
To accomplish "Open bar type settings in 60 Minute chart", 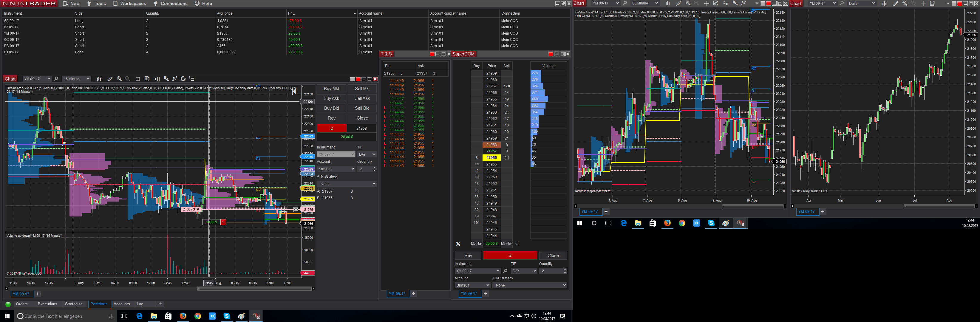I will (667, 3).
